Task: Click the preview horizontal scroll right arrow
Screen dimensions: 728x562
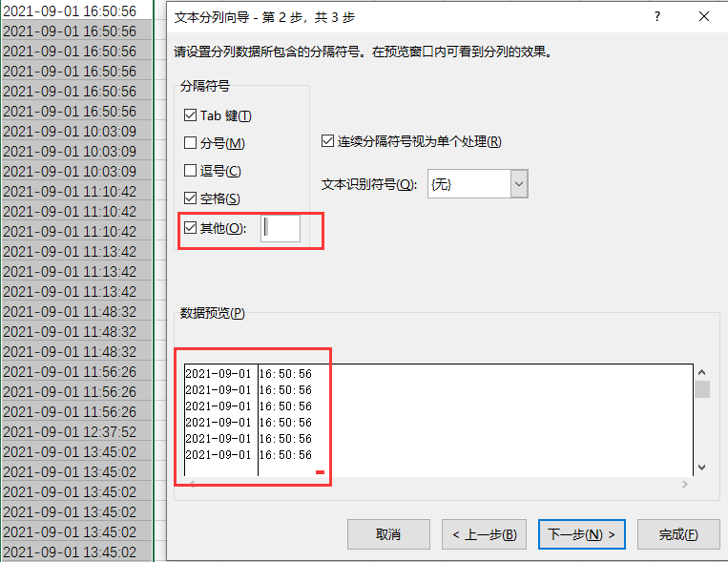Action: 685,485
